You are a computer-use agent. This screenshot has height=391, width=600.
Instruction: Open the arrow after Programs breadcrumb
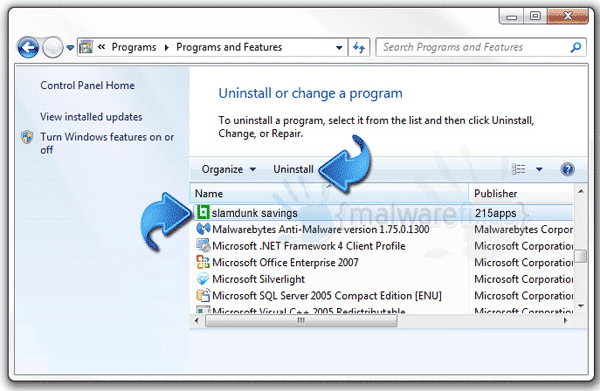(x=166, y=47)
